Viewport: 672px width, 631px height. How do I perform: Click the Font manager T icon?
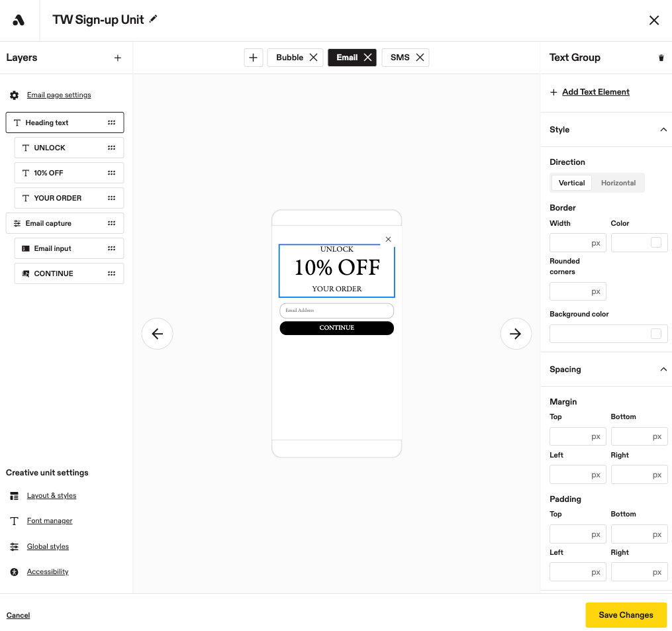click(14, 521)
